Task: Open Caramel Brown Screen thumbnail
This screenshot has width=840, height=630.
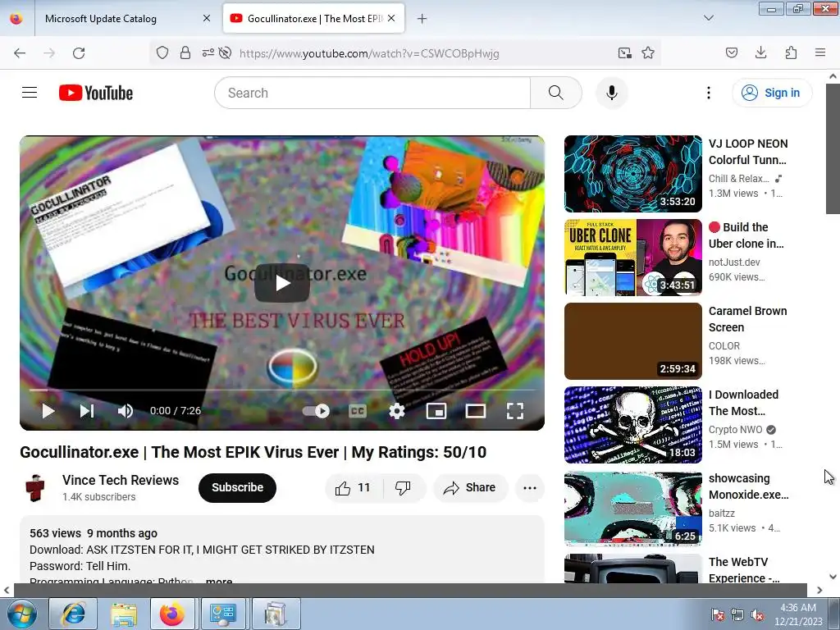Action: click(x=632, y=340)
